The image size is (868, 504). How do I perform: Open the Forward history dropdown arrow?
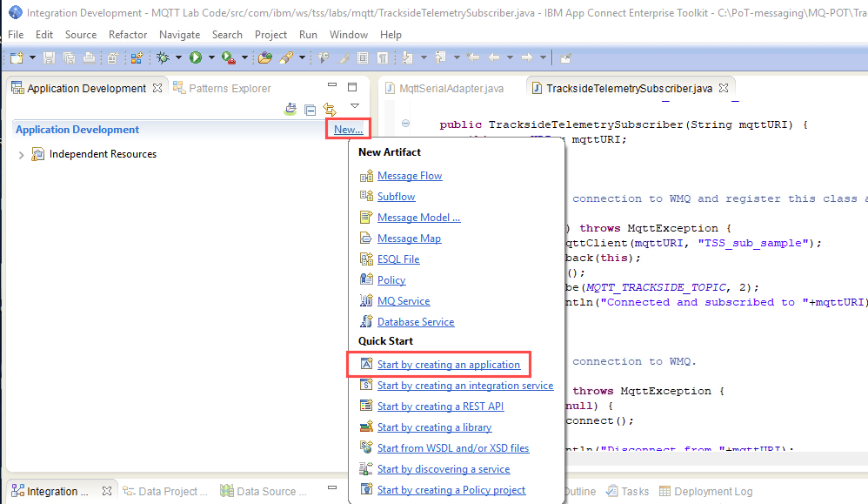543,57
